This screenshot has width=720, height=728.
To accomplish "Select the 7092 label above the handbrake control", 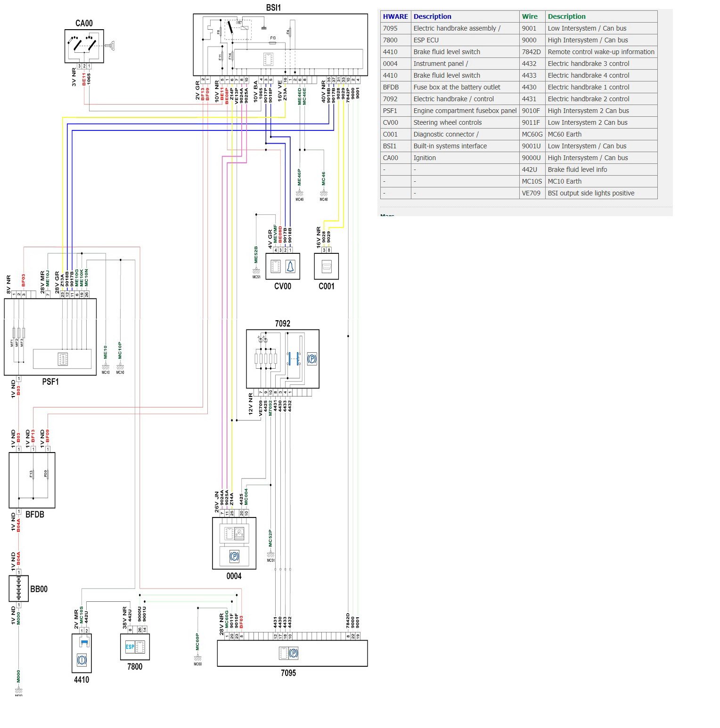I will [283, 323].
